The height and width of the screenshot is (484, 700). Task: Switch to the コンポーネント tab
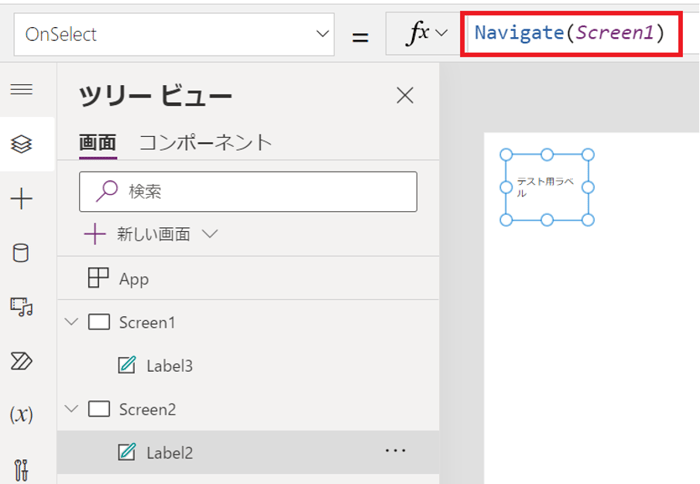click(206, 143)
